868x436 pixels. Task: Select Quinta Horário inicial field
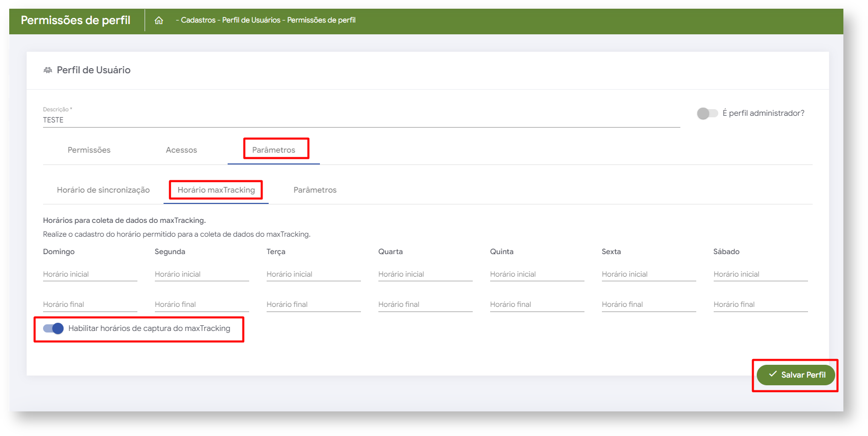tap(537, 275)
